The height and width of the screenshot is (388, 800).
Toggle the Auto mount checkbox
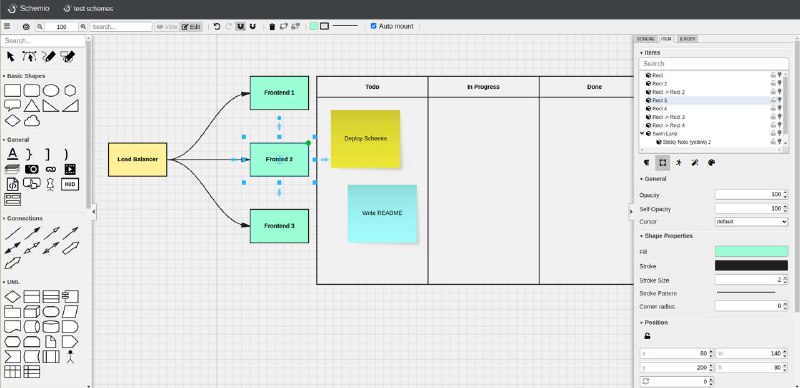373,26
